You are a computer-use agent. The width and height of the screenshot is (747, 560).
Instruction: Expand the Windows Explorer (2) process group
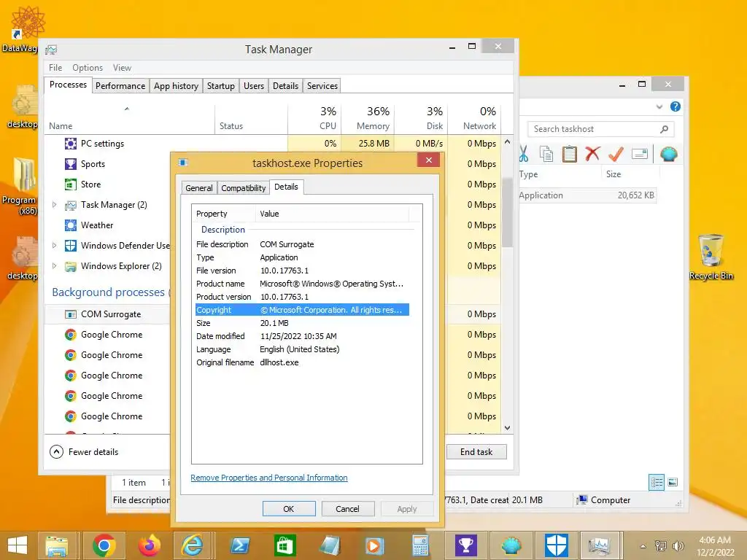pos(54,265)
